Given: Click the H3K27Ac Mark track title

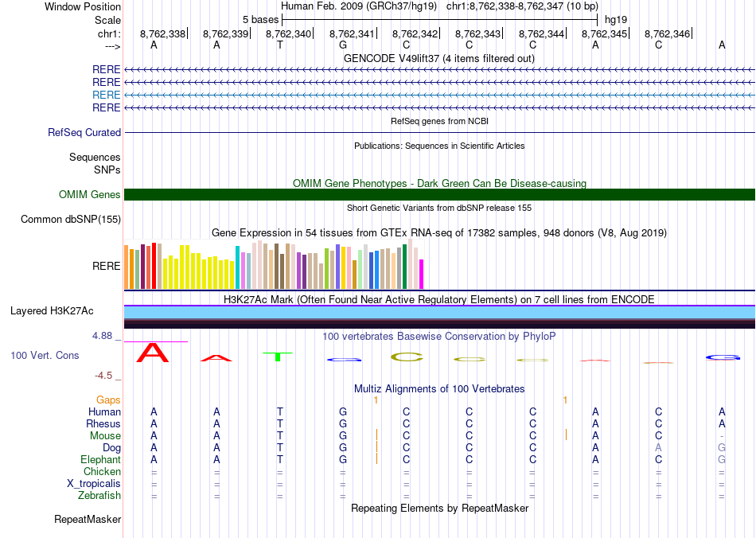Looking at the screenshot, I should pyautogui.click(x=439, y=299).
